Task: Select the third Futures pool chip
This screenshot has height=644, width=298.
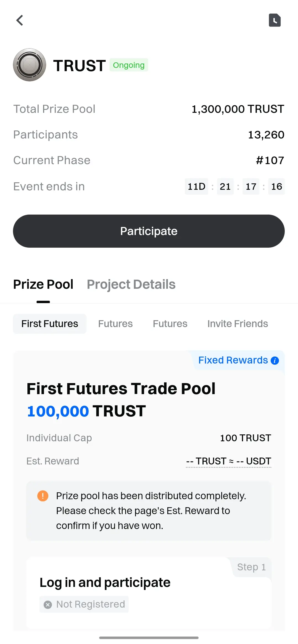Action: pos(170,324)
